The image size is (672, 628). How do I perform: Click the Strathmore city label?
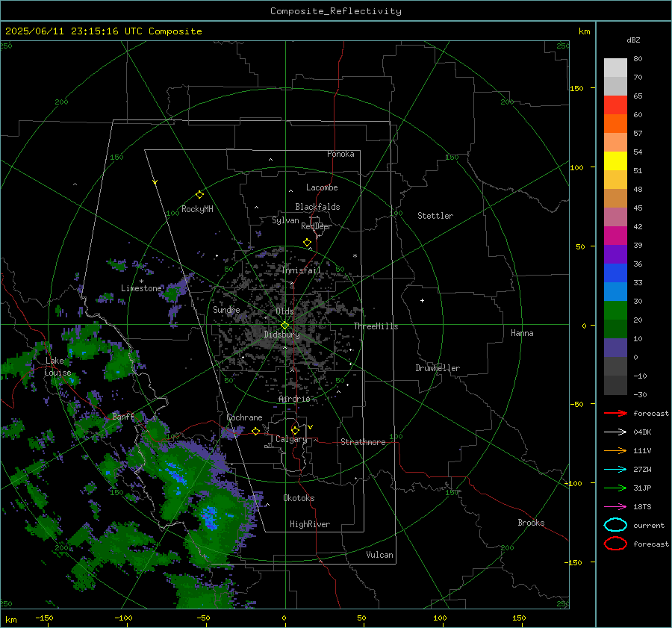pos(363,442)
